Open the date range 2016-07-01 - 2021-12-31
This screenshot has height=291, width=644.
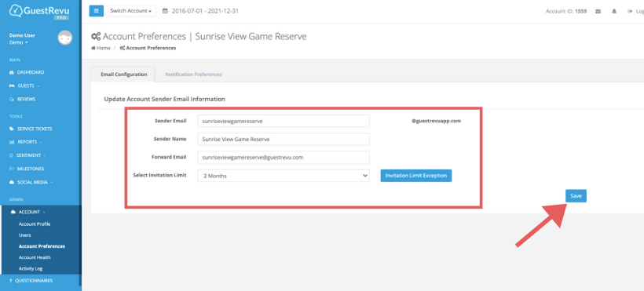click(204, 11)
